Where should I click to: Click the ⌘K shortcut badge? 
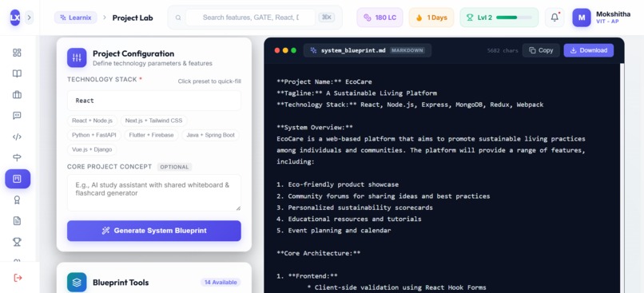327,18
